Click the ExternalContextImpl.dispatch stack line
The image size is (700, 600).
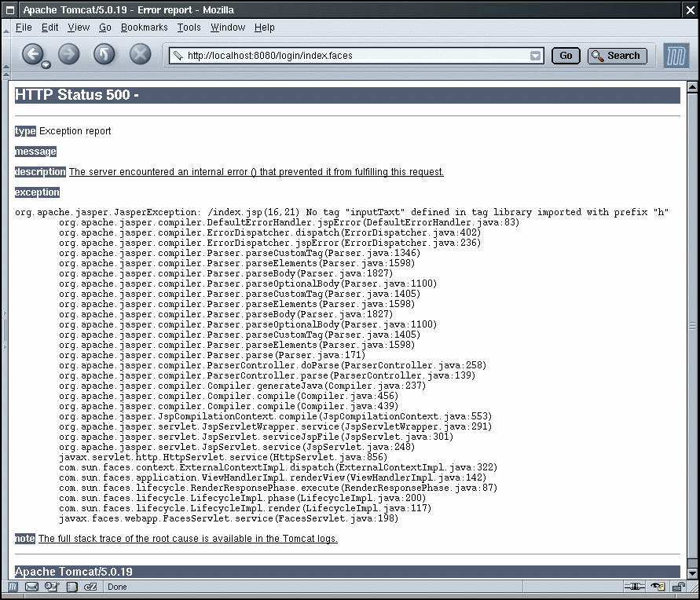click(x=277, y=467)
